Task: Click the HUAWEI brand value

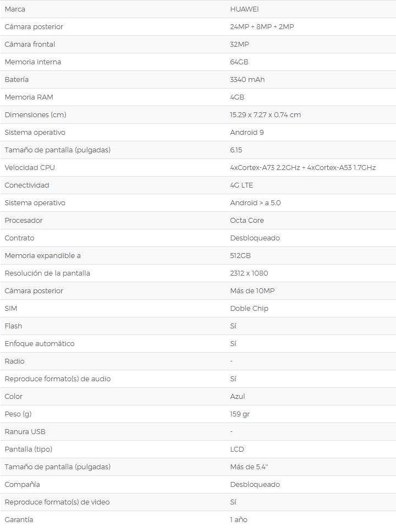Action: click(x=244, y=9)
